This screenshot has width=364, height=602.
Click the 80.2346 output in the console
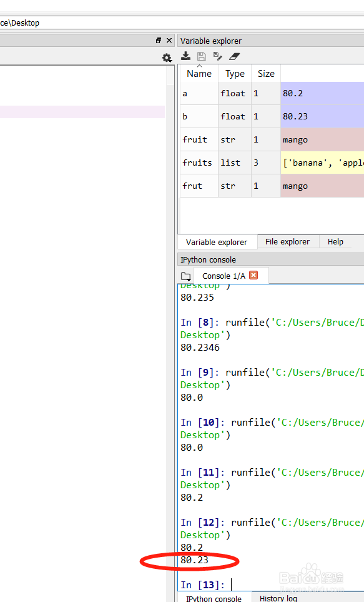point(200,348)
